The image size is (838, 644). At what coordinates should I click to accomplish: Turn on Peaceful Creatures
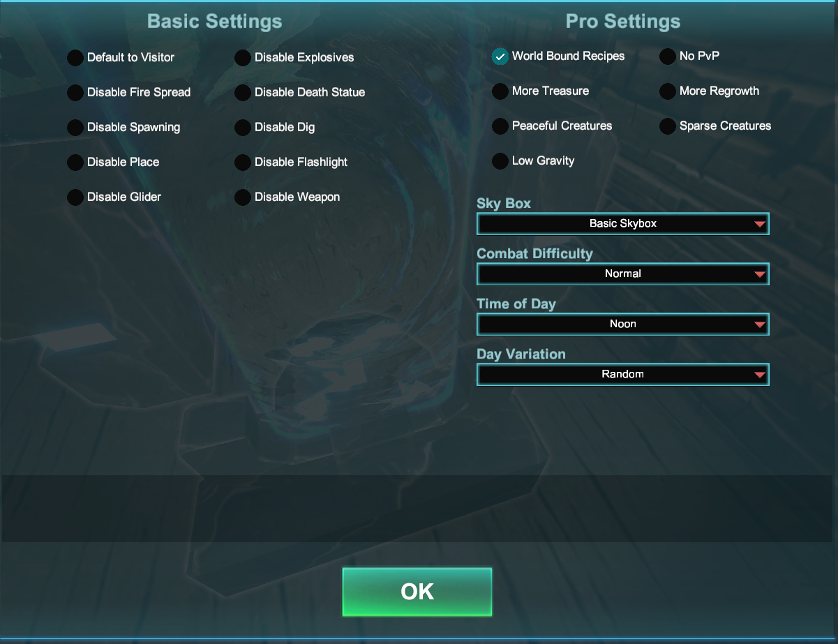pyautogui.click(x=500, y=126)
